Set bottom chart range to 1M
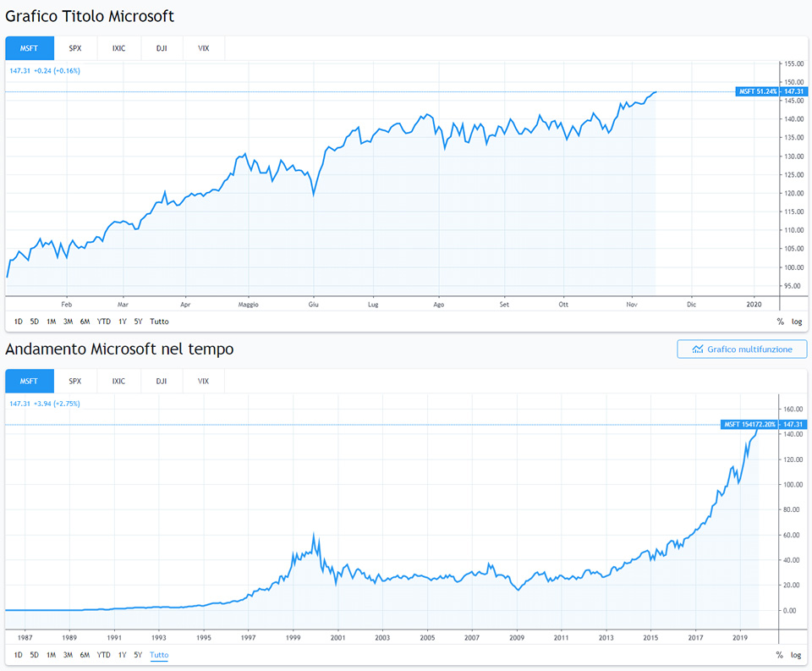Screen dimensions: 812x671 click(52, 655)
